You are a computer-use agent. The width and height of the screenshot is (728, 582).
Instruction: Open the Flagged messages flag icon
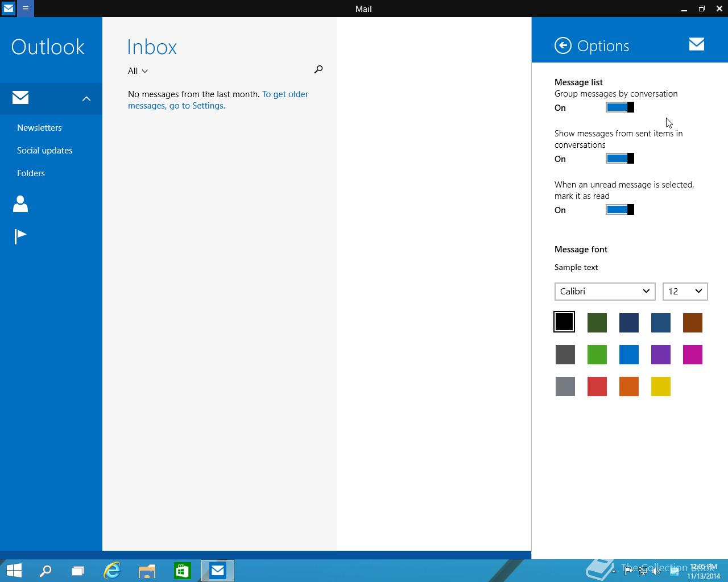tap(20, 236)
